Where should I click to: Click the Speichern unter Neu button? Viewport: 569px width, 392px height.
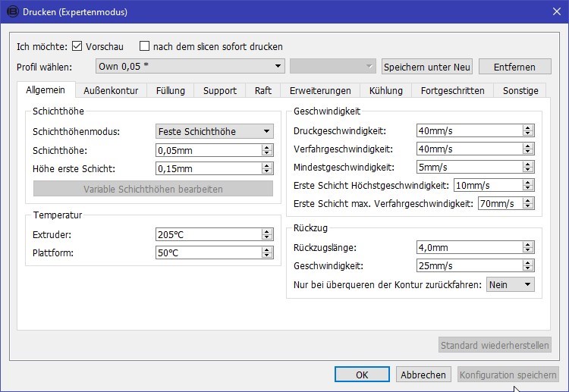[428, 67]
